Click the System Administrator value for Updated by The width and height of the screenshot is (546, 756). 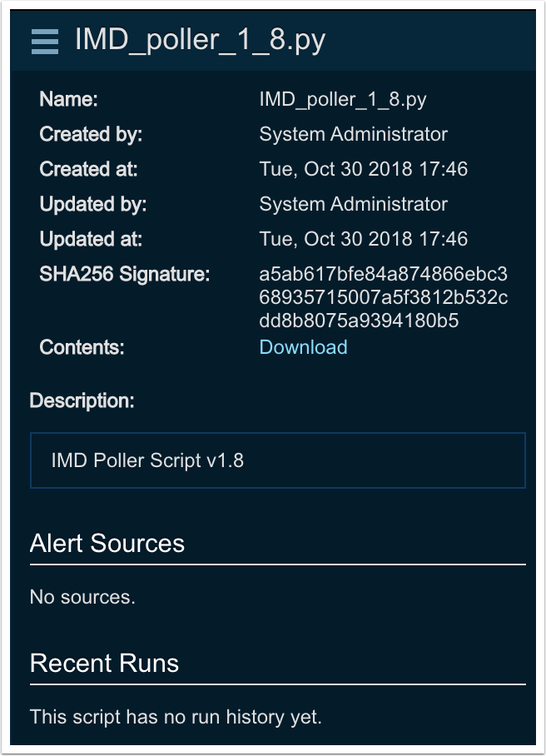tap(353, 205)
